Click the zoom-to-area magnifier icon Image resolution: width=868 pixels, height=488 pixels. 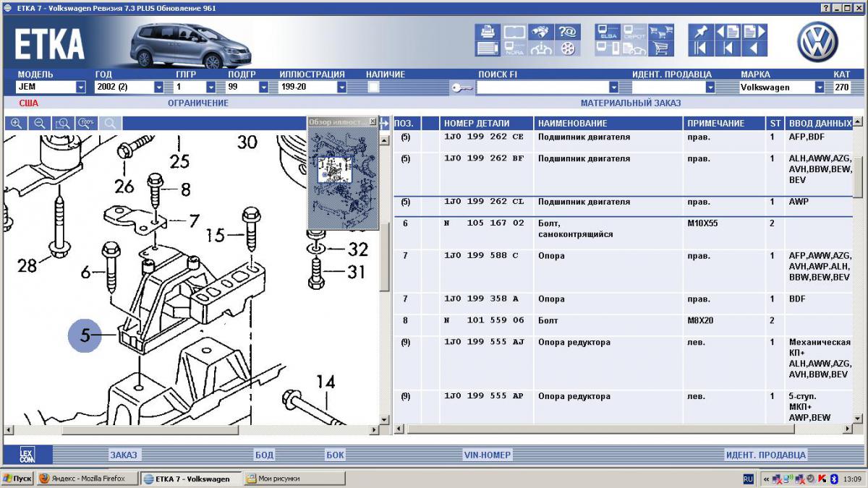coord(63,124)
